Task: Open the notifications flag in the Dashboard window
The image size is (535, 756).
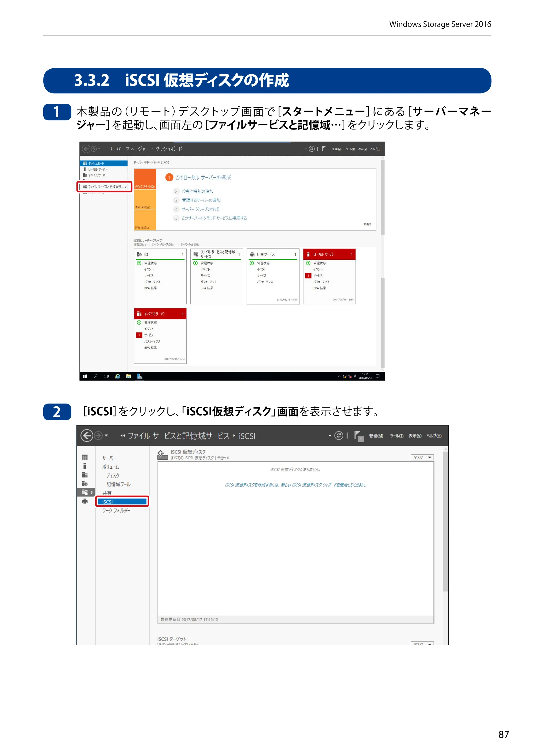Action: pyautogui.click(x=324, y=149)
